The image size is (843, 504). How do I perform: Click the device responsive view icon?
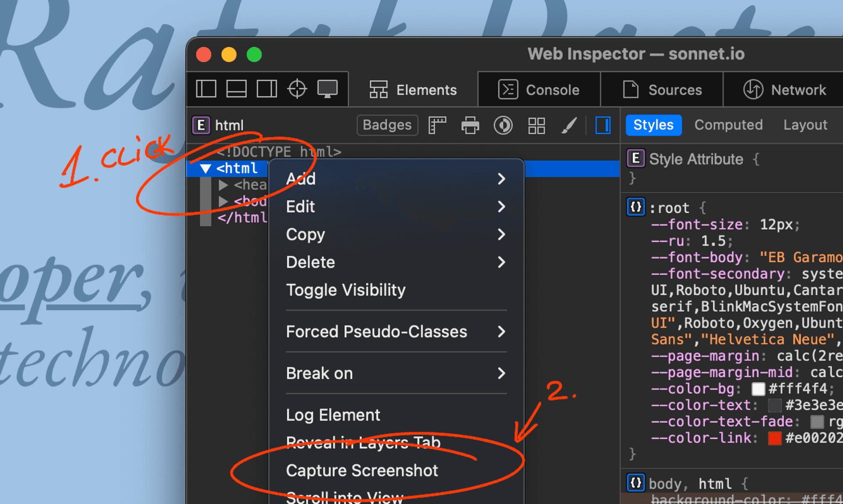(x=327, y=89)
